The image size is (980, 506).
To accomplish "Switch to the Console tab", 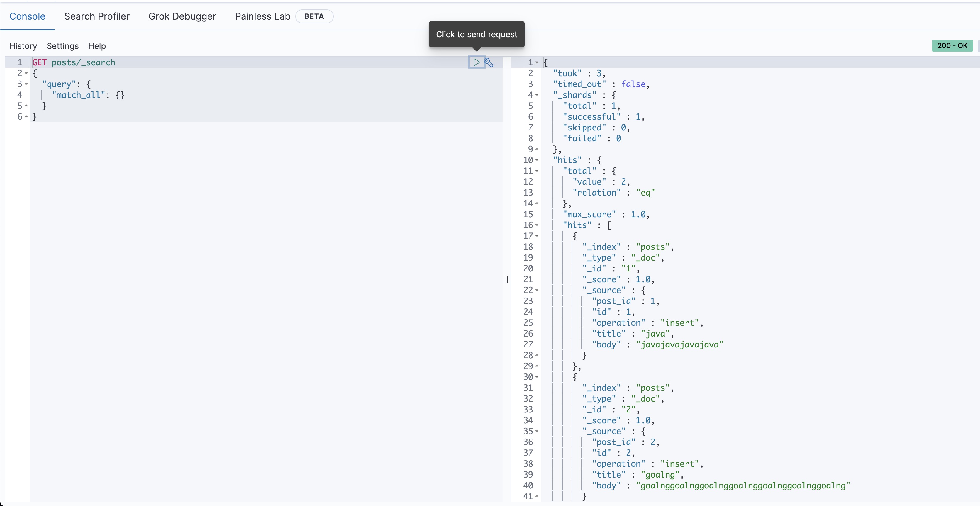I will [27, 16].
